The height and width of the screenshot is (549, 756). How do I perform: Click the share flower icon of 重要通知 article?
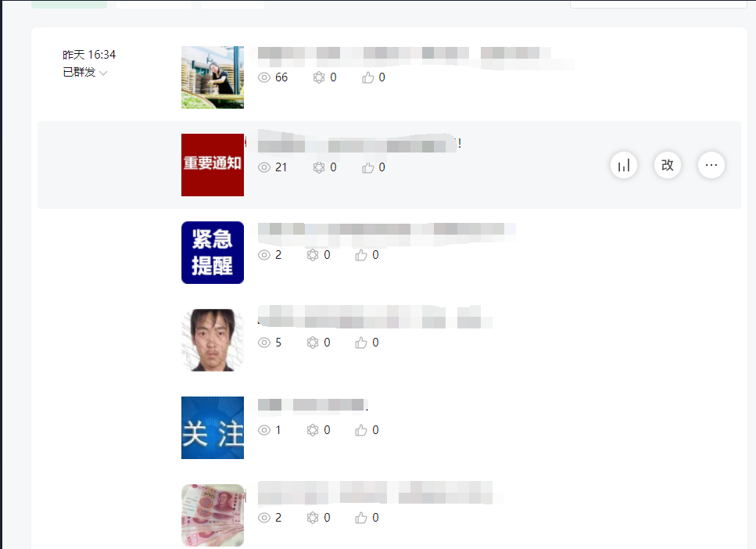point(319,167)
